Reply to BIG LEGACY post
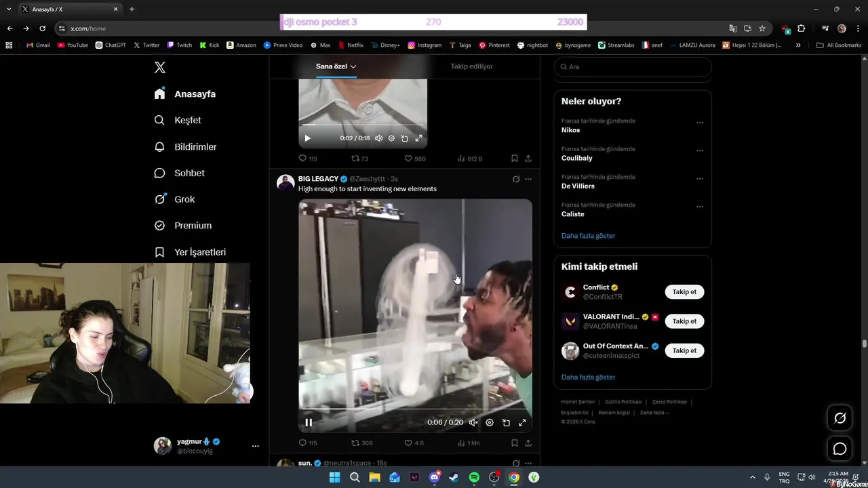The width and height of the screenshot is (868, 488). click(x=308, y=443)
